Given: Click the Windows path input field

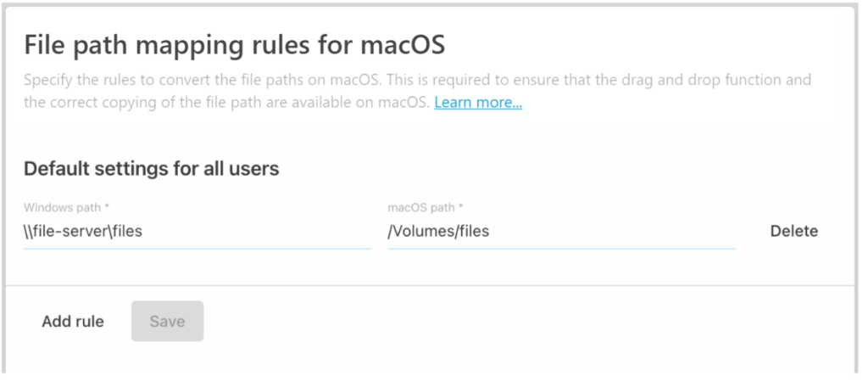Looking at the screenshot, I should click(197, 231).
